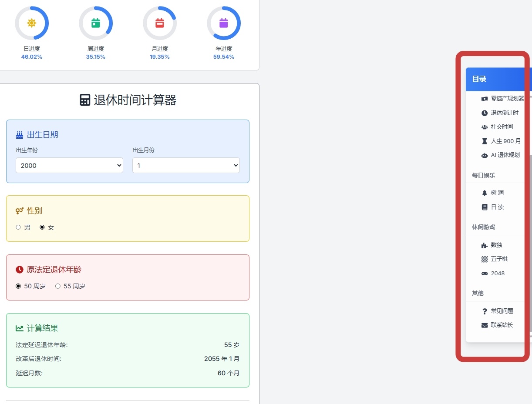Click the envelope icon for 联系站长
Screen dimensions: 532x404
(x=485, y=325)
